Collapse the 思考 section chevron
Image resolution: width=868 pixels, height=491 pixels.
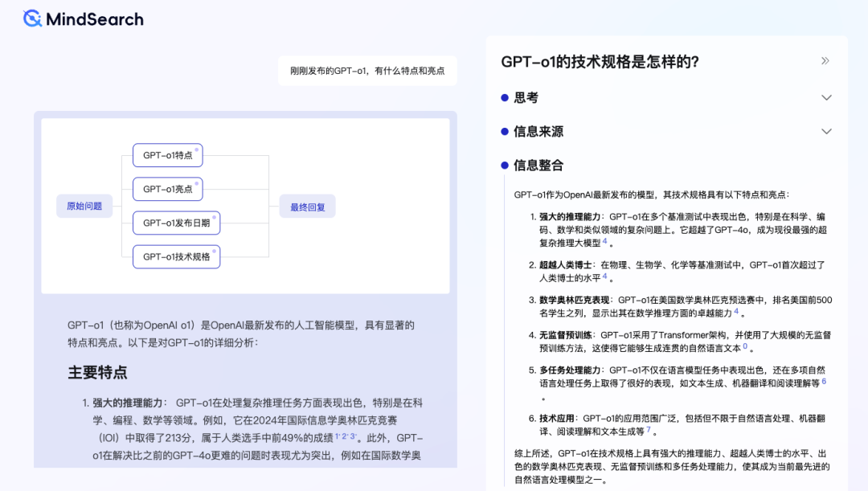(827, 97)
